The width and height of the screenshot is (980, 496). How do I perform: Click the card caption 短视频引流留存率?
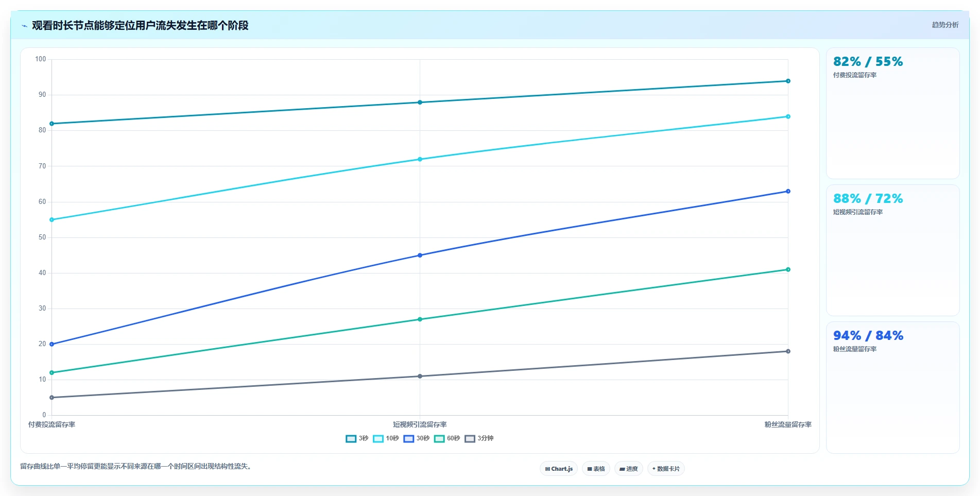tap(858, 212)
